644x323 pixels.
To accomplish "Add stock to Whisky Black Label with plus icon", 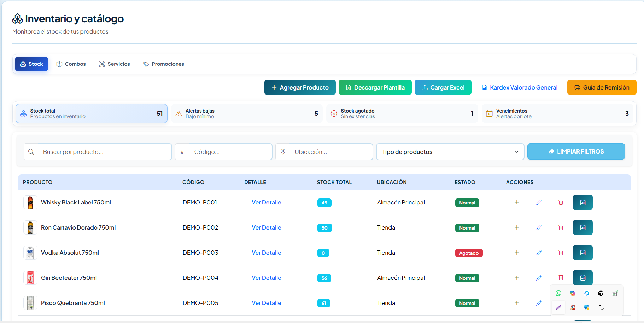I will 517,202.
